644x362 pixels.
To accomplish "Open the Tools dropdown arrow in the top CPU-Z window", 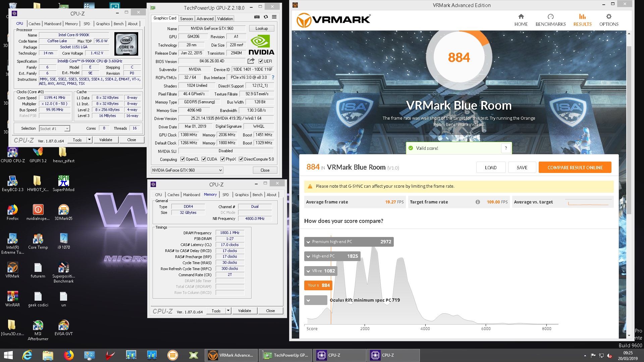I will click(89, 140).
